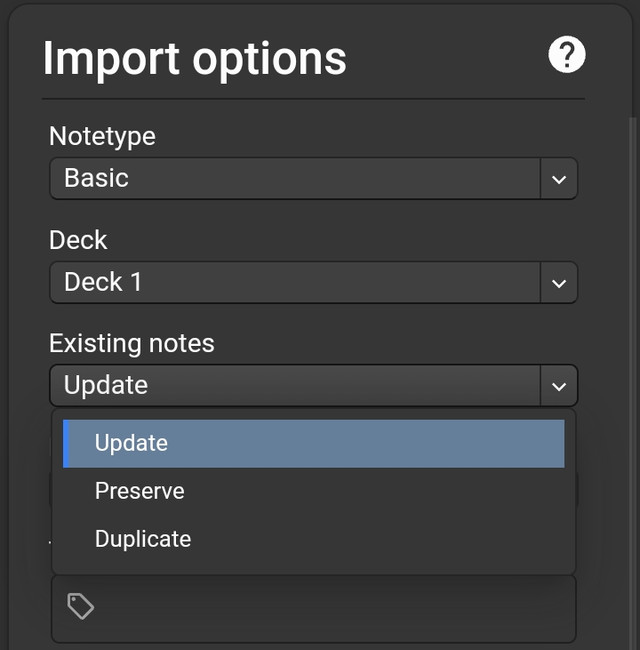The height and width of the screenshot is (650, 640).
Task: Click the Import options heading
Action: tap(194, 59)
